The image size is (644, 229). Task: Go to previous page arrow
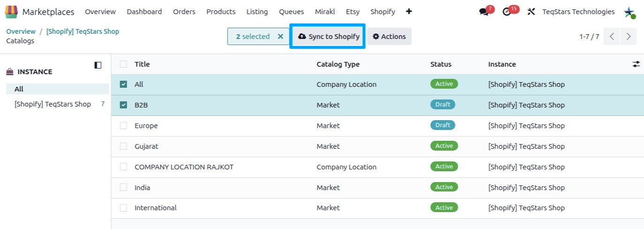point(612,37)
